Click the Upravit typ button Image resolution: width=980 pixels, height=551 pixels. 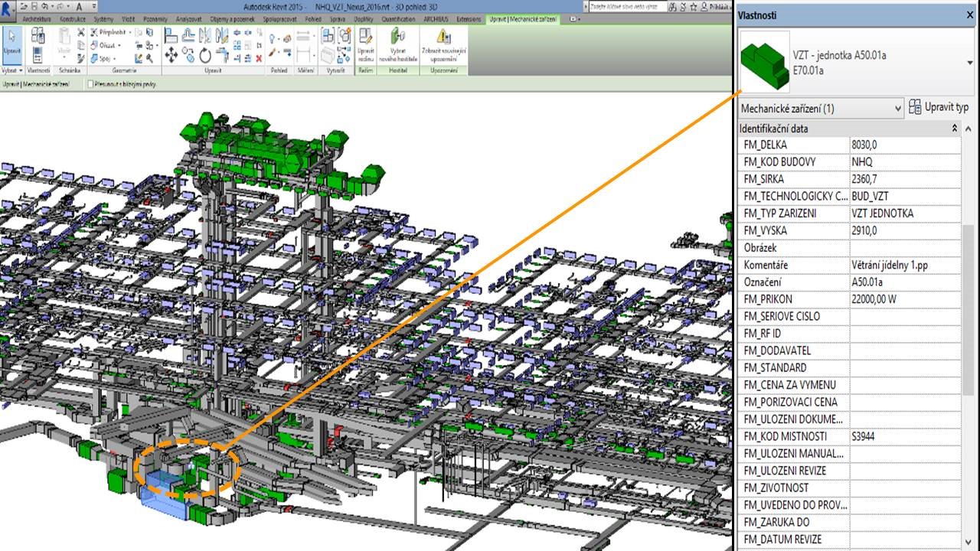click(x=939, y=107)
